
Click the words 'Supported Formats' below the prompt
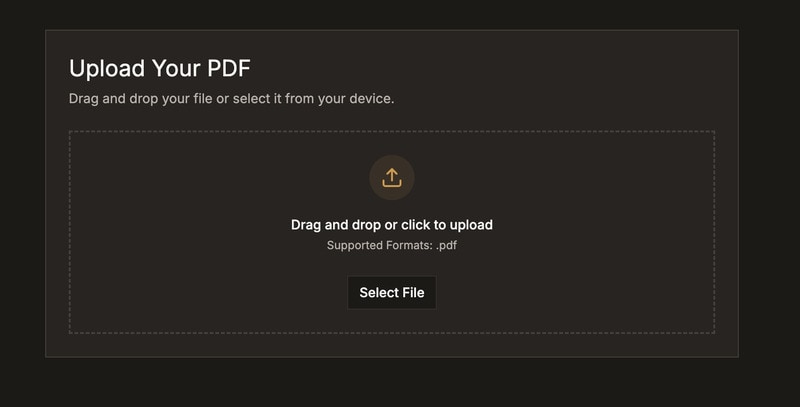[x=379, y=245]
